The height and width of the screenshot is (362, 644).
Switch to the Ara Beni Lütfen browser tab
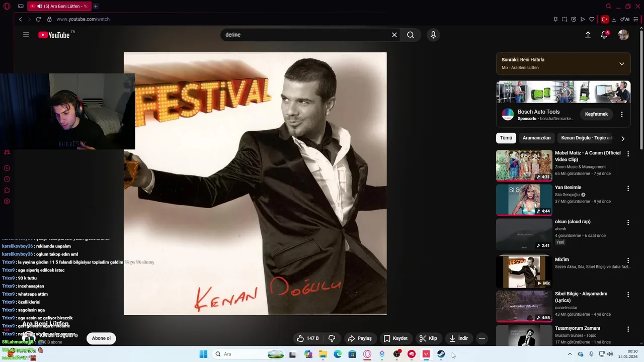pyautogui.click(x=59, y=6)
